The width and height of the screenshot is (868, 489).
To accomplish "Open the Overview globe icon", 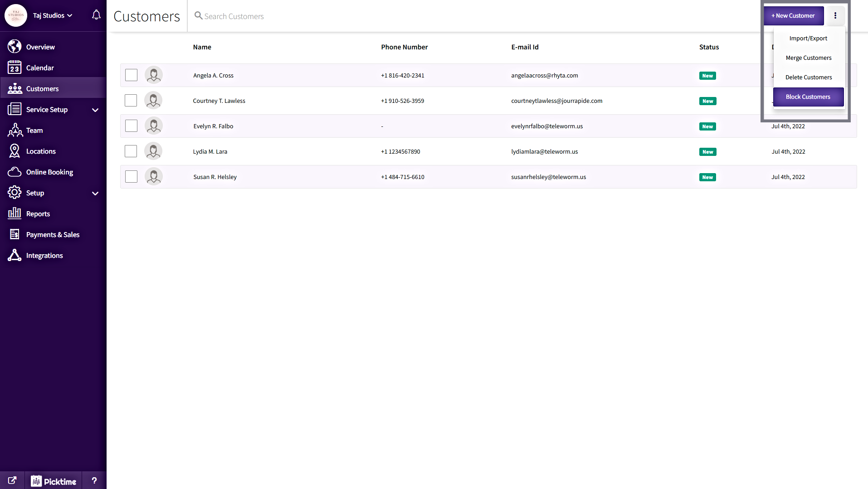I will point(15,47).
